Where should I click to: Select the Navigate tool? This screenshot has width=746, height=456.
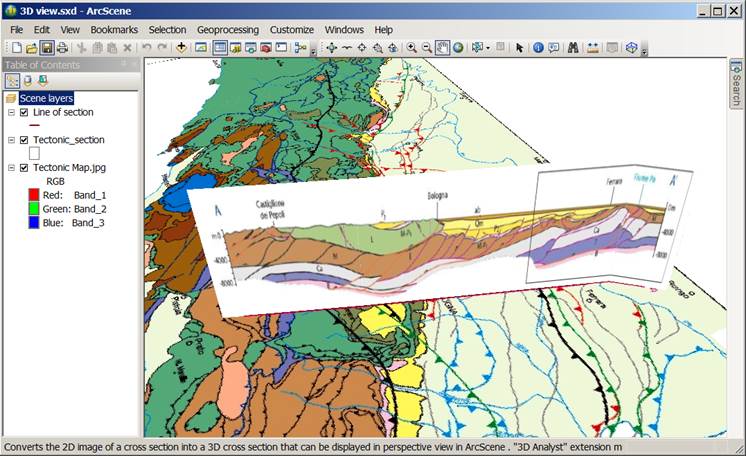click(x=332, y=48)
